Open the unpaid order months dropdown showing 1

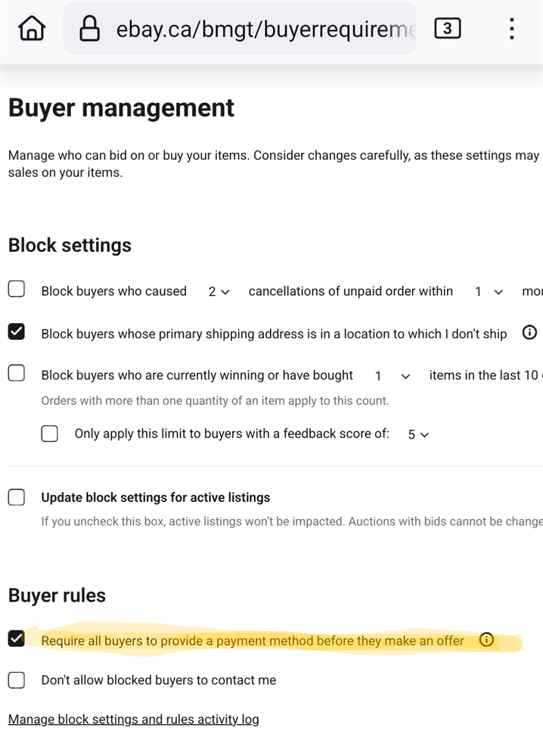click(489, 291)
